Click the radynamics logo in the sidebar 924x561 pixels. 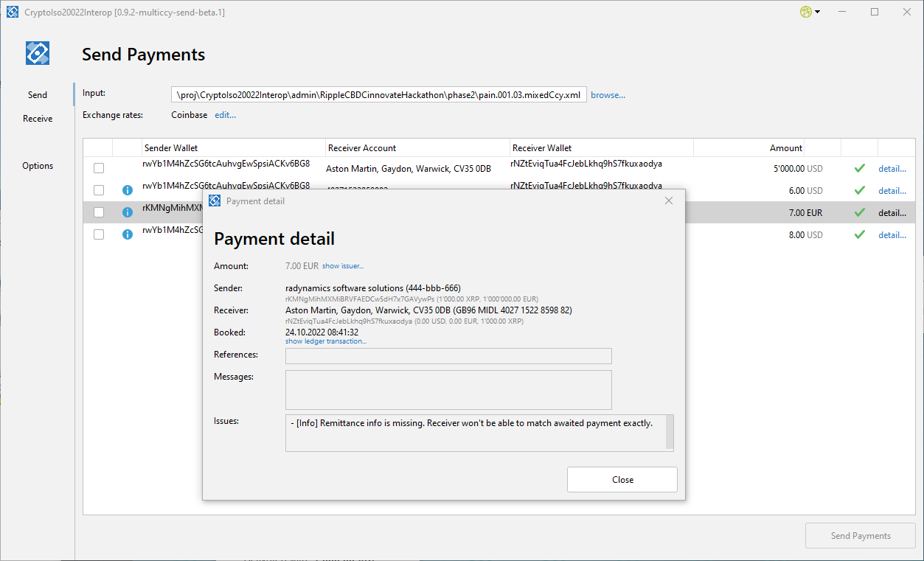37,52
